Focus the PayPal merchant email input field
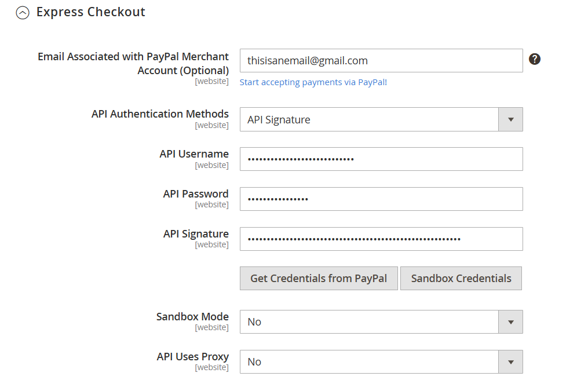588x391 pixels. click(x=381, y=61)
